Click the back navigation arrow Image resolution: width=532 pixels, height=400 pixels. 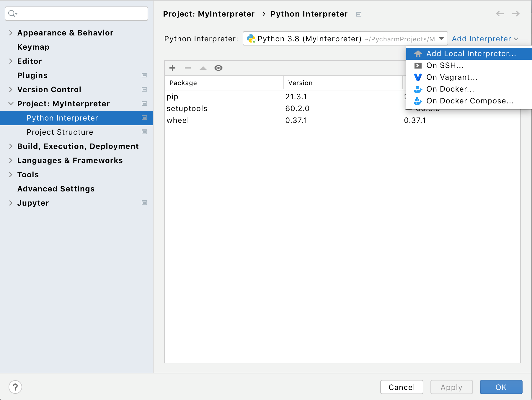[500, 14]
